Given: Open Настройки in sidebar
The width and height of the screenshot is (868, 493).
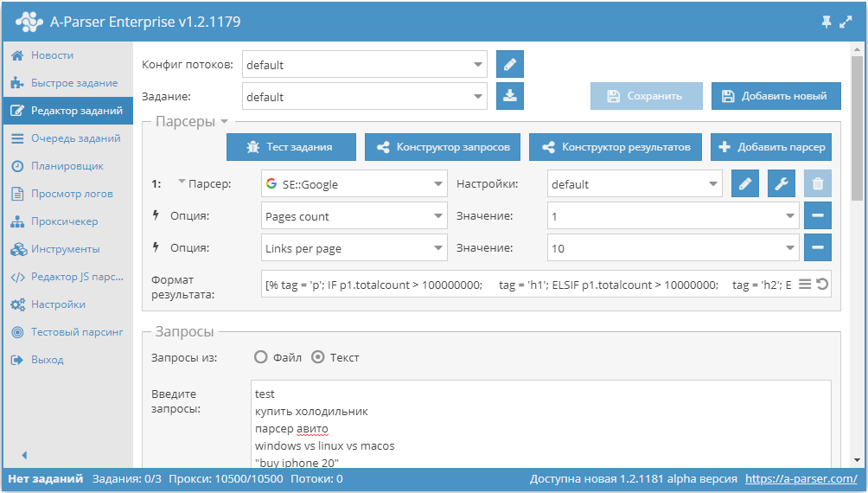Looking at the screenshot, I should (68, 304).
